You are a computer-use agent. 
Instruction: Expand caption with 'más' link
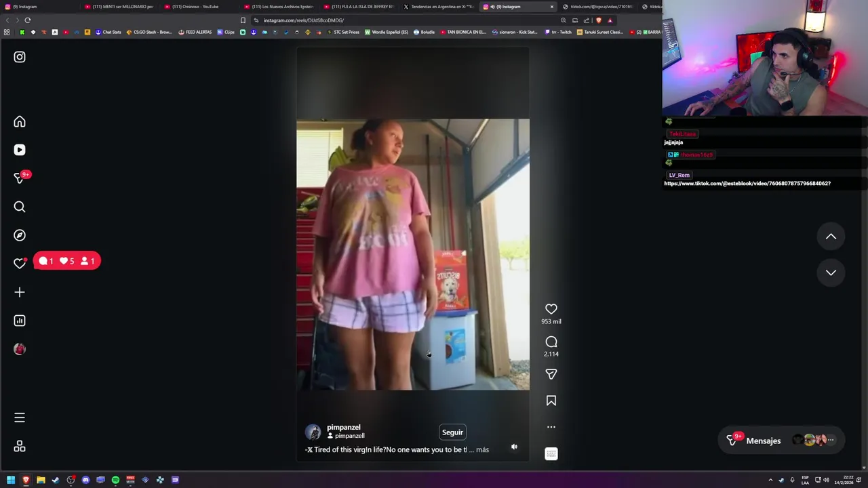click(482, 449)
